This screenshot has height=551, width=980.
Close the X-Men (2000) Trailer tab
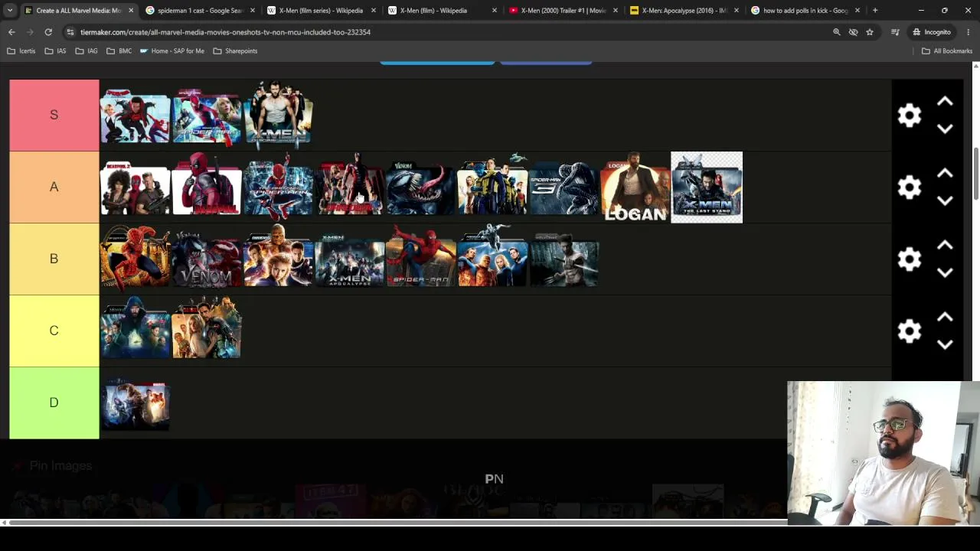pyautogui.click(x=616, y=11)
